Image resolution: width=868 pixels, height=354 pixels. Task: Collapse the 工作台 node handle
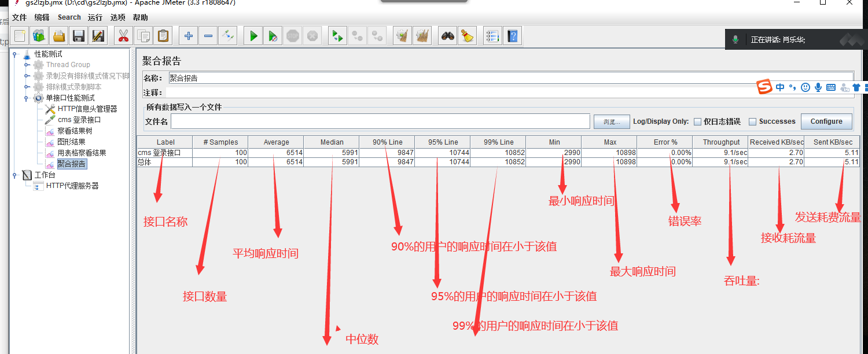14,175
